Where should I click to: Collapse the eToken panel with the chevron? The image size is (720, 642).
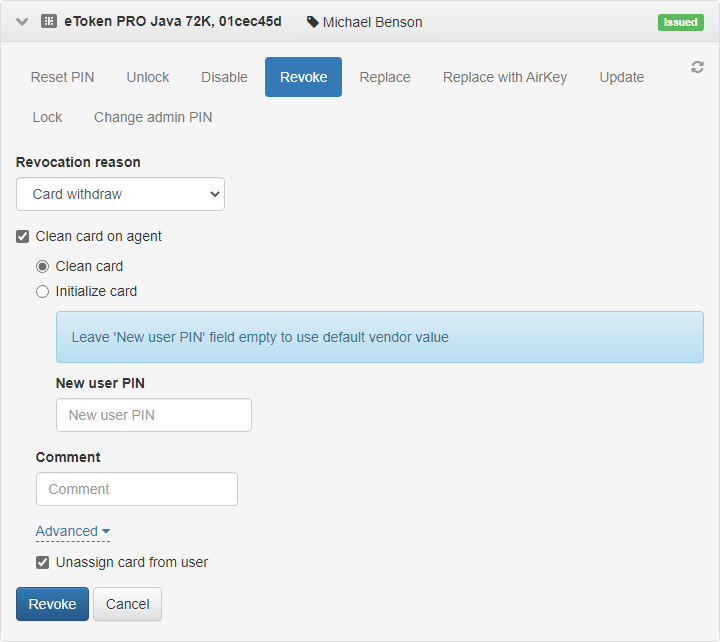click(22, 21)
